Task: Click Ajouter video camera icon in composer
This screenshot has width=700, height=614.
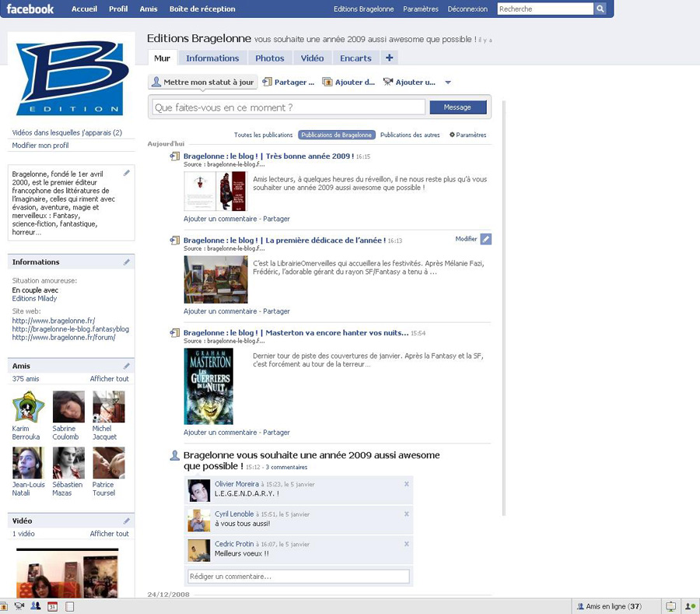Action: (388, 82)
